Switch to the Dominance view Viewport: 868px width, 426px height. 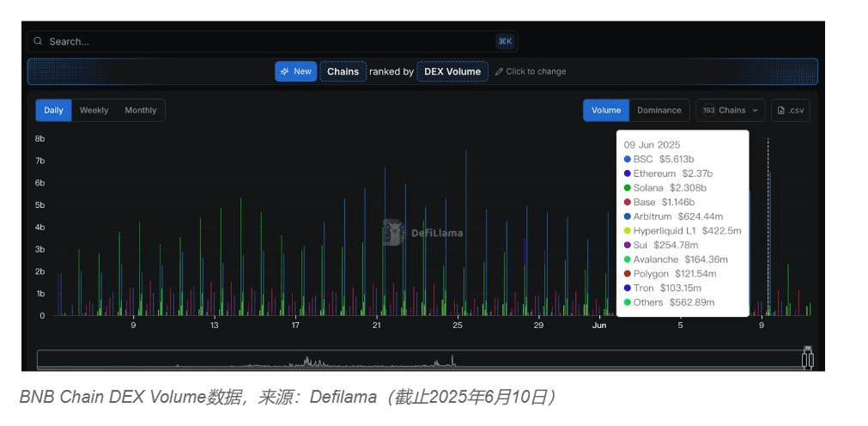pos(659,110)
